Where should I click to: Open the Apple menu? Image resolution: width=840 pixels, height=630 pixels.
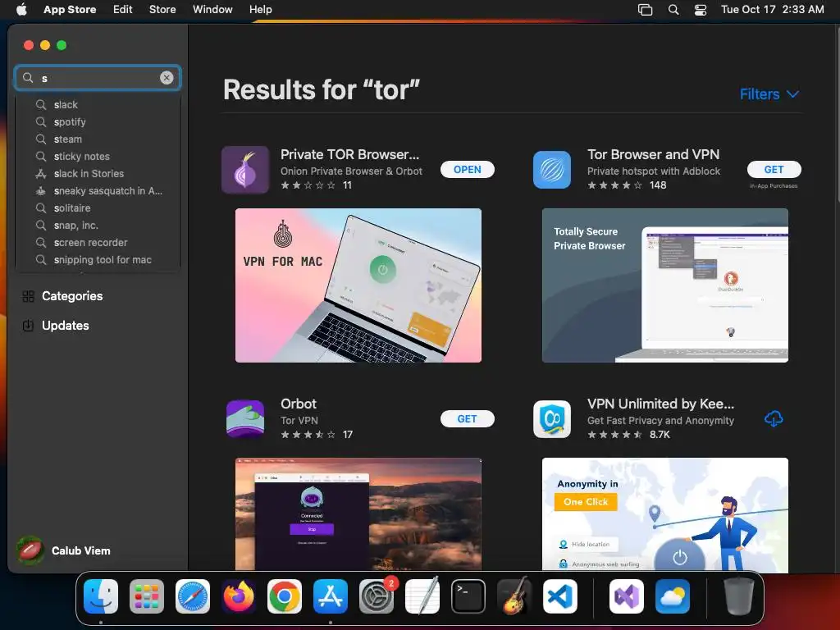click(21, 9)
